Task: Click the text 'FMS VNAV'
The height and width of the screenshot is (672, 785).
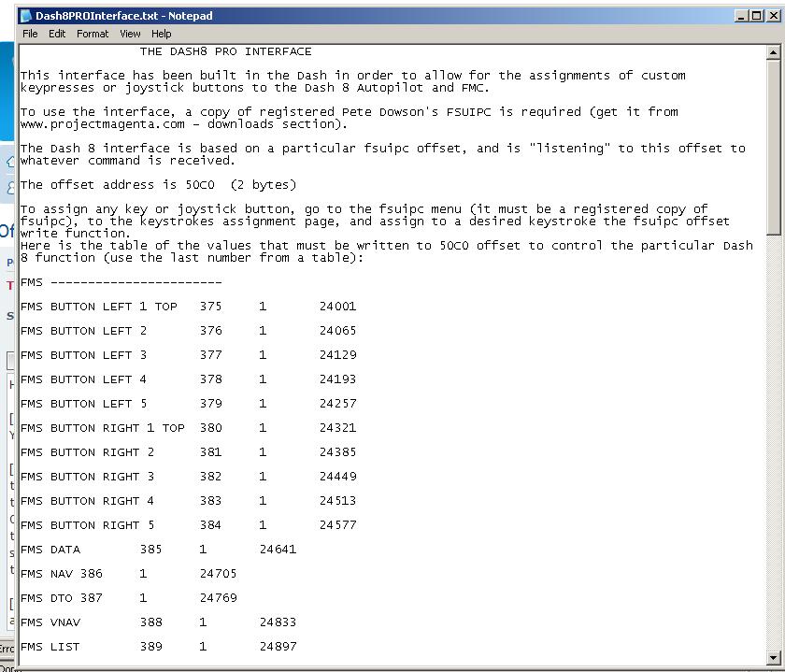Action: point(50,622)
